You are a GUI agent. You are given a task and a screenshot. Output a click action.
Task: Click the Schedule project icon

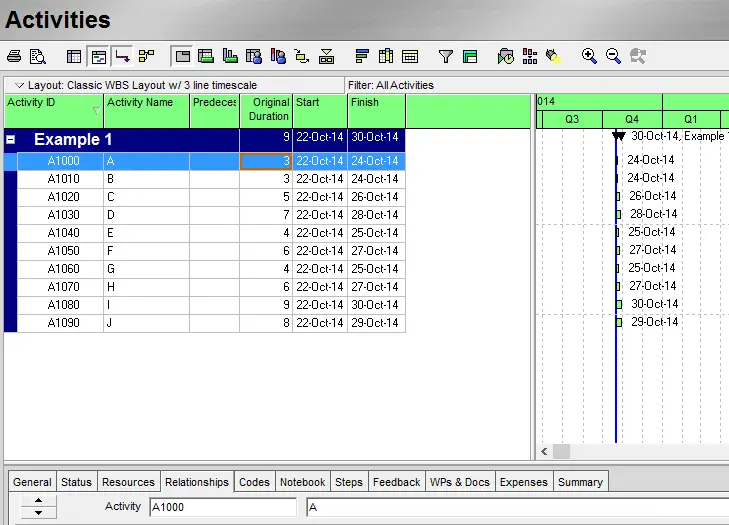coord(505,57)
